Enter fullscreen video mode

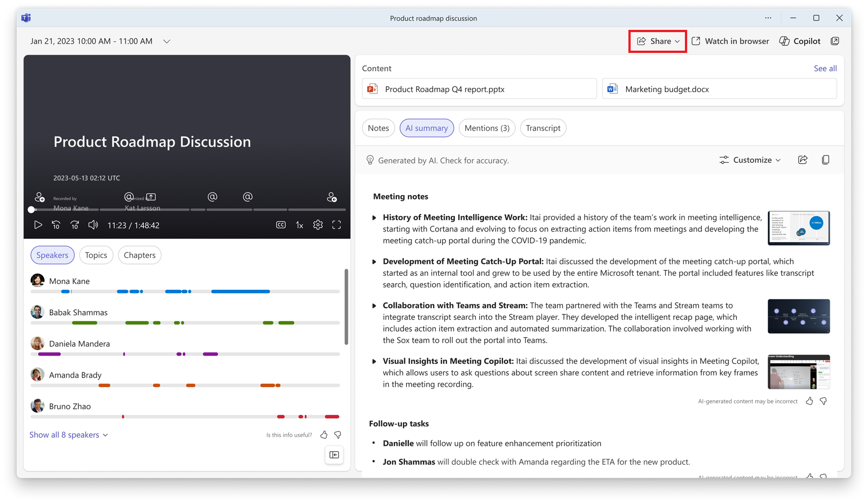(x=336, y=225)
